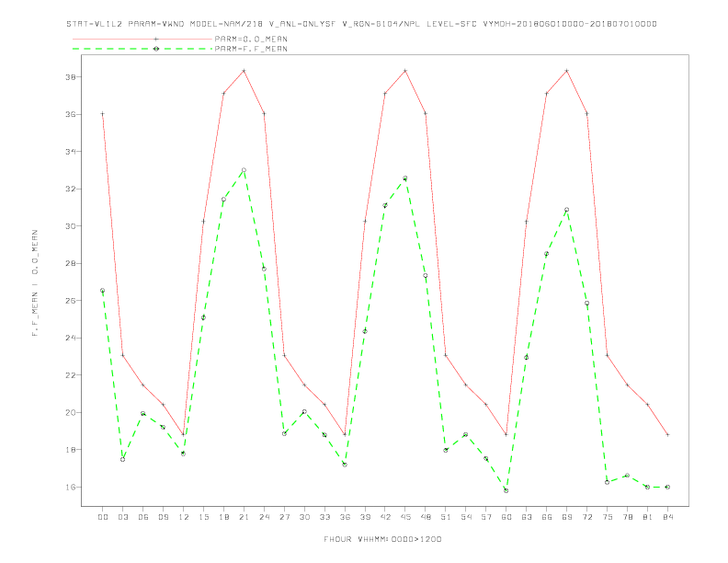
Task: Click the plot title starting with STAT-VL1L2
Action: (x=361, y=24)
